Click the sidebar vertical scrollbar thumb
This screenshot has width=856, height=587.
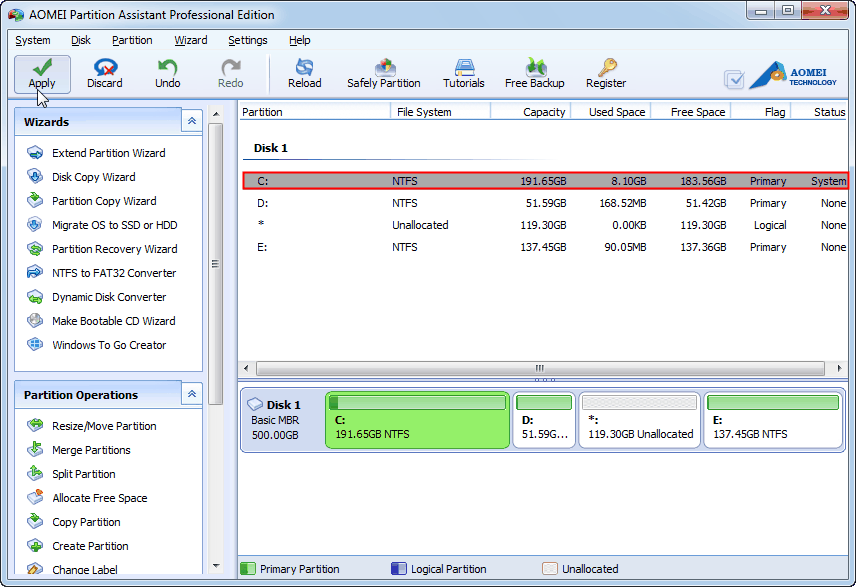pos(216,264)
